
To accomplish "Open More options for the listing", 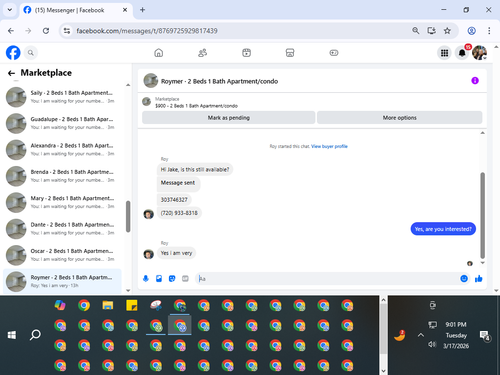I will pos(399,118).
